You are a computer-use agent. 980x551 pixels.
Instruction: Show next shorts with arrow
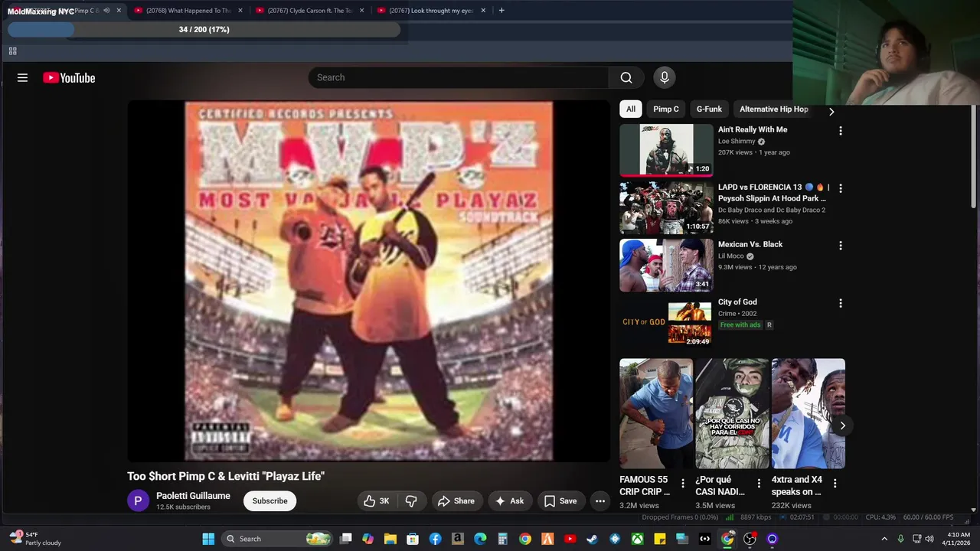842,425
